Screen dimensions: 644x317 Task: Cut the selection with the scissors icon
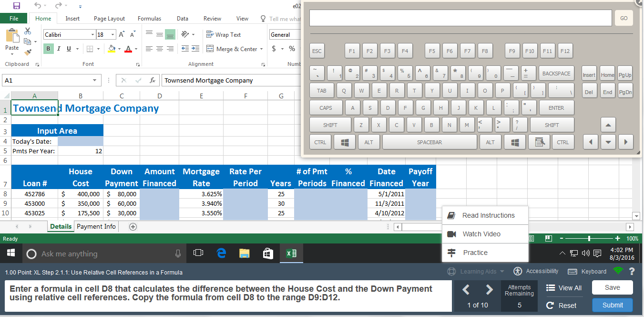(28, 31)
